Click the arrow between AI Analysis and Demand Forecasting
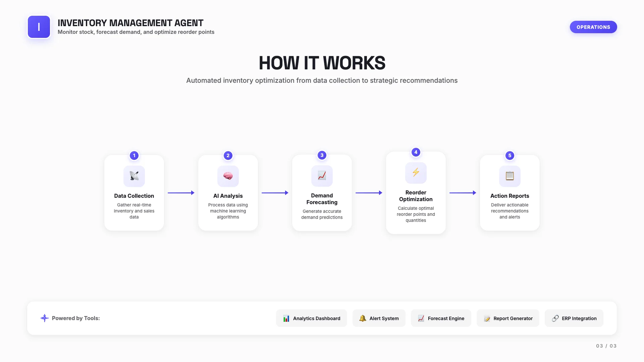 275,193
